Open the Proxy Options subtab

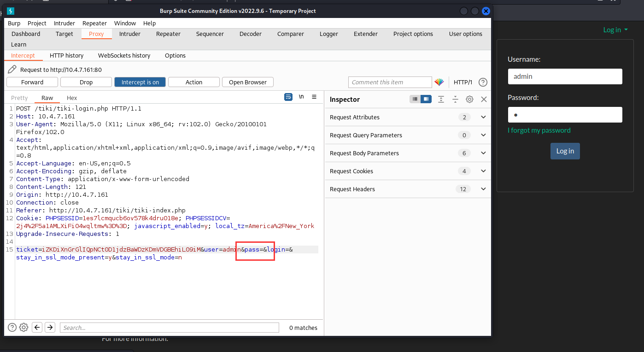click(x=176, y=55)
